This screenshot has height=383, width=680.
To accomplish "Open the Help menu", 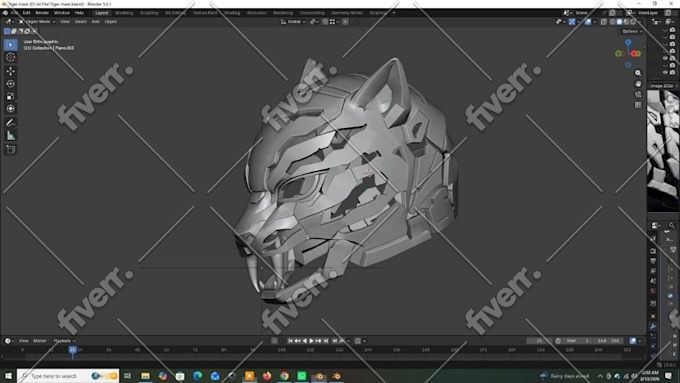I will (x=79, y=13).
